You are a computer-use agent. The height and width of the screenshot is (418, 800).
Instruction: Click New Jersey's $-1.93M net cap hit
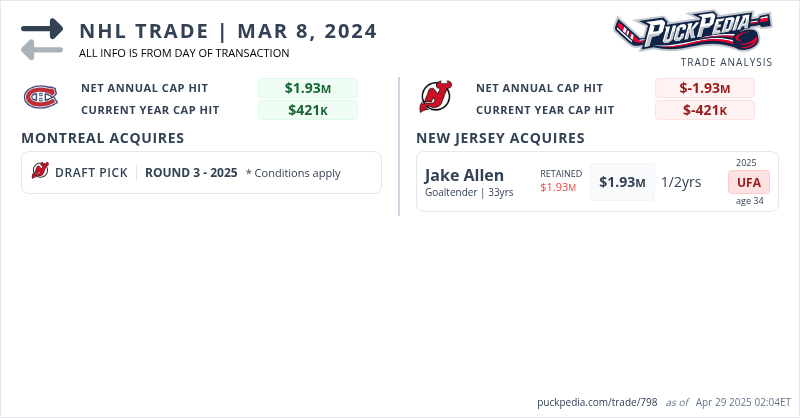pyautogui.click(x=704, y=88)
